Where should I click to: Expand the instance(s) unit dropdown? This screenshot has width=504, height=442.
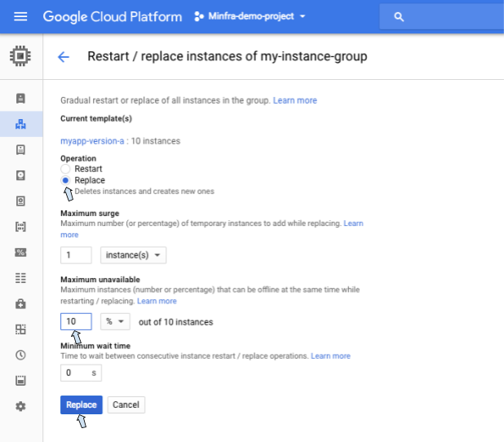[133, 255]
